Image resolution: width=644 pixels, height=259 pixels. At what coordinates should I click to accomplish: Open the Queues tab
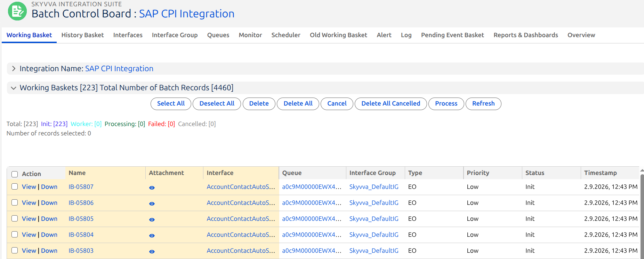(218, 35)
